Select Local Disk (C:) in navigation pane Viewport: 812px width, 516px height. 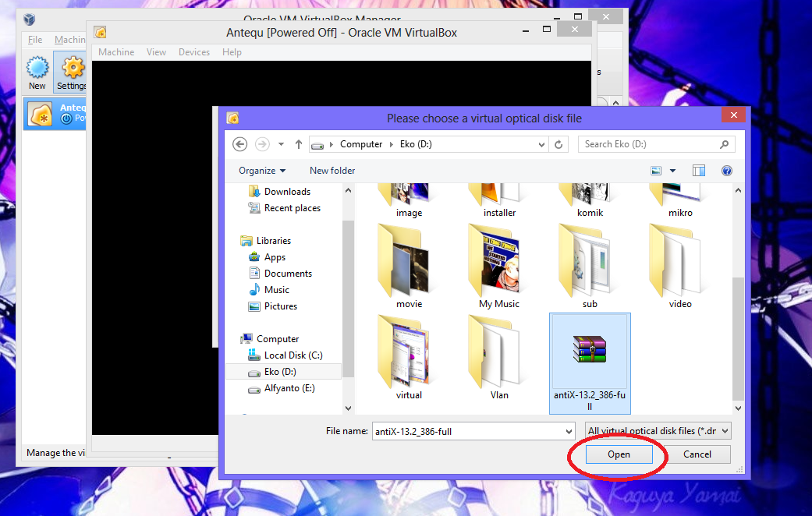pos(293,355)
